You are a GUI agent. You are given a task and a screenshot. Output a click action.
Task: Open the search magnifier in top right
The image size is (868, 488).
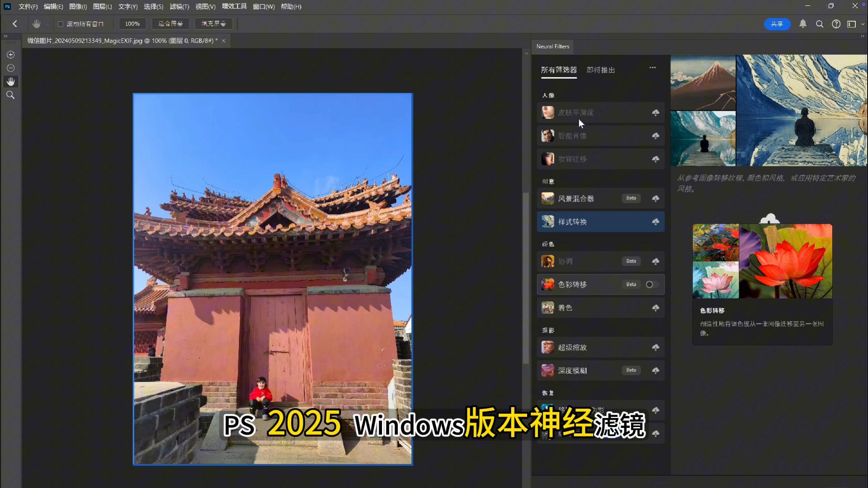tap(820, 24)
